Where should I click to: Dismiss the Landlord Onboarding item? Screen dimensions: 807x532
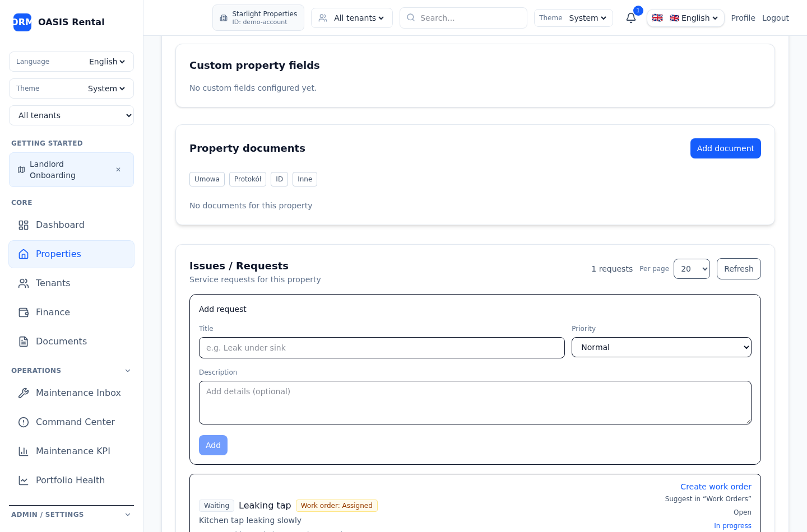[118, 170]
